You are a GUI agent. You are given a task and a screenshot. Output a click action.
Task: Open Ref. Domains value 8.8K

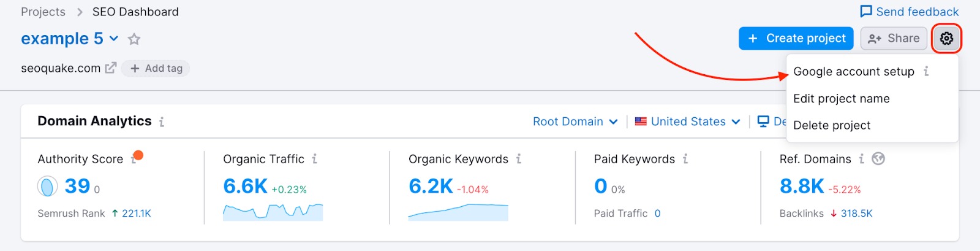pos(802,186)
